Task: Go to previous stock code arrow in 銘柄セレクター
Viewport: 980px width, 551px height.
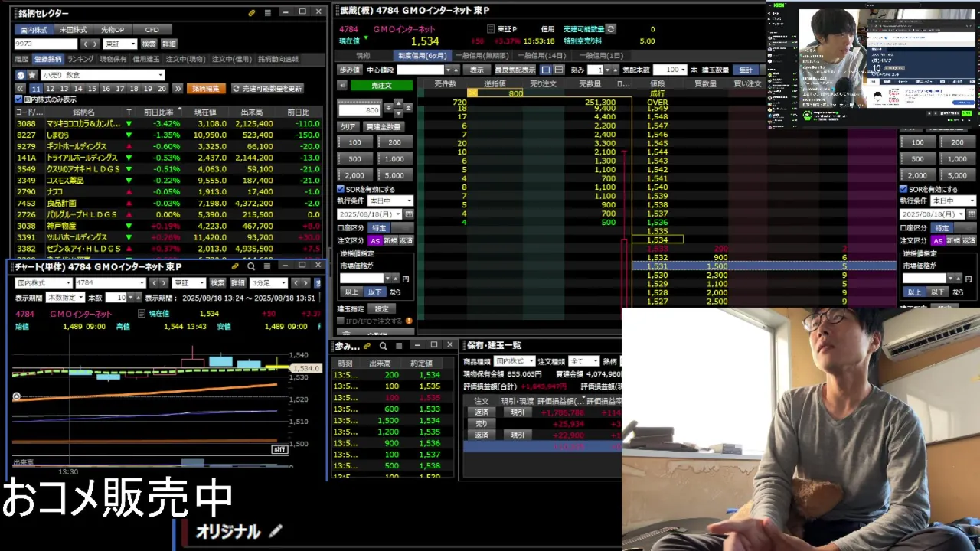Action: [85, 44]
